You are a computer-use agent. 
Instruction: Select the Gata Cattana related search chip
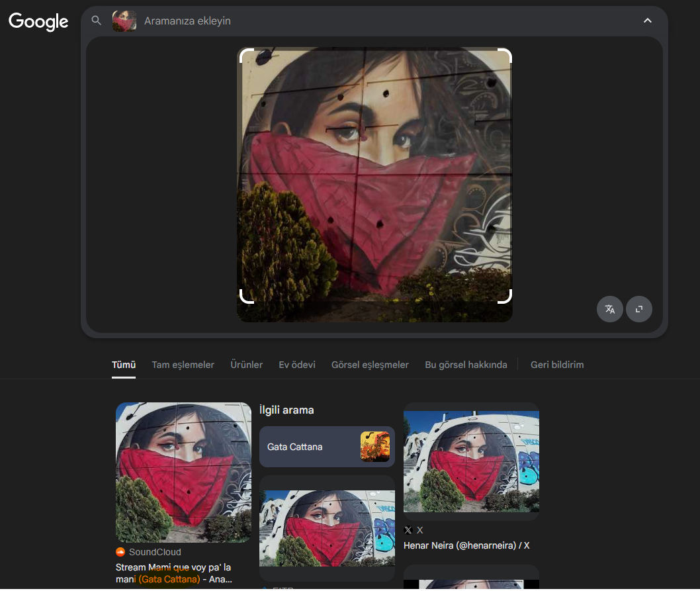[327, 447]
